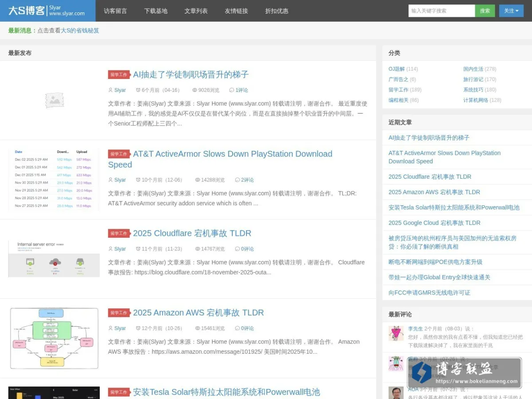Click the eye icon beside 14288浏览
The width and height of the screenshot is (532, 399).
coord(198,180)
